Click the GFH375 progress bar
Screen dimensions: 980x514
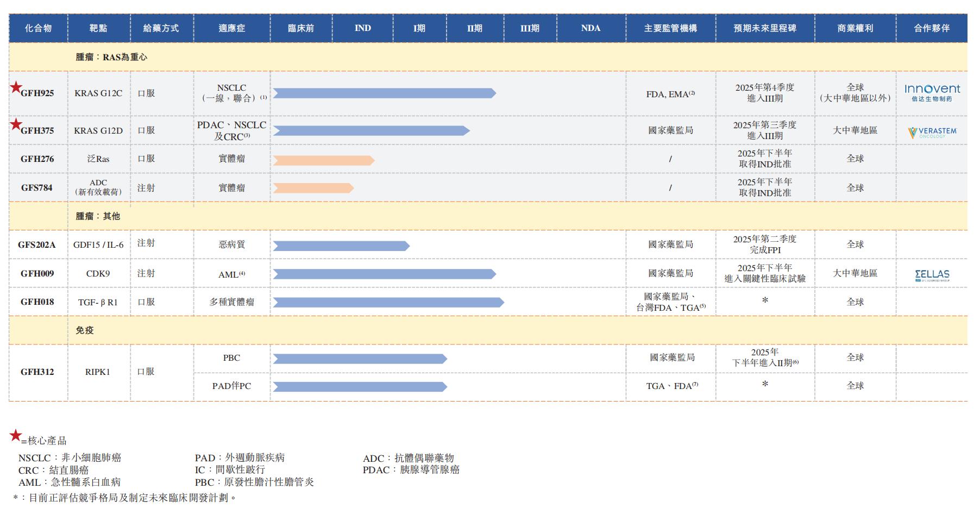372,130
